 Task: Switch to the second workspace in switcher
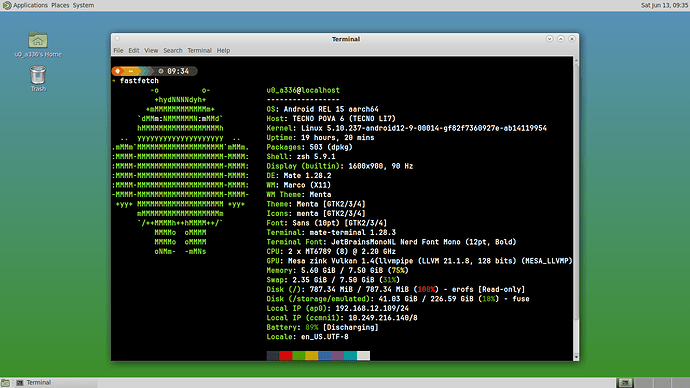point(644,383)
